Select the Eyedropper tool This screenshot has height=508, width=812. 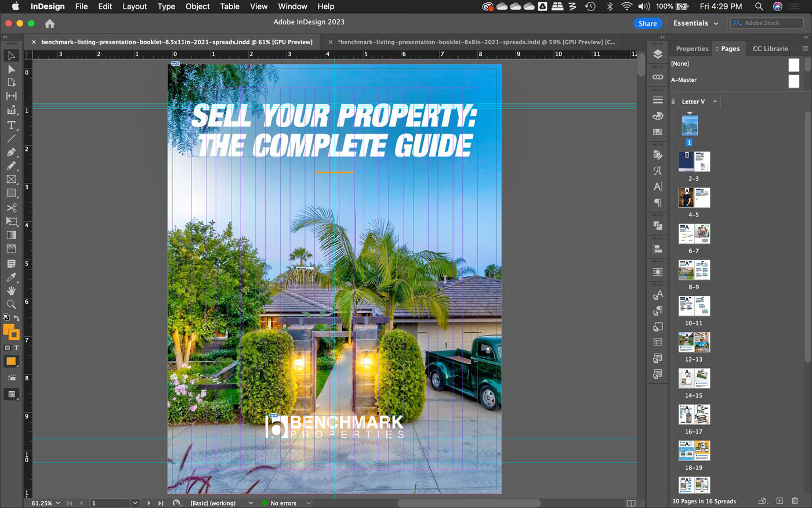point(11,278)
